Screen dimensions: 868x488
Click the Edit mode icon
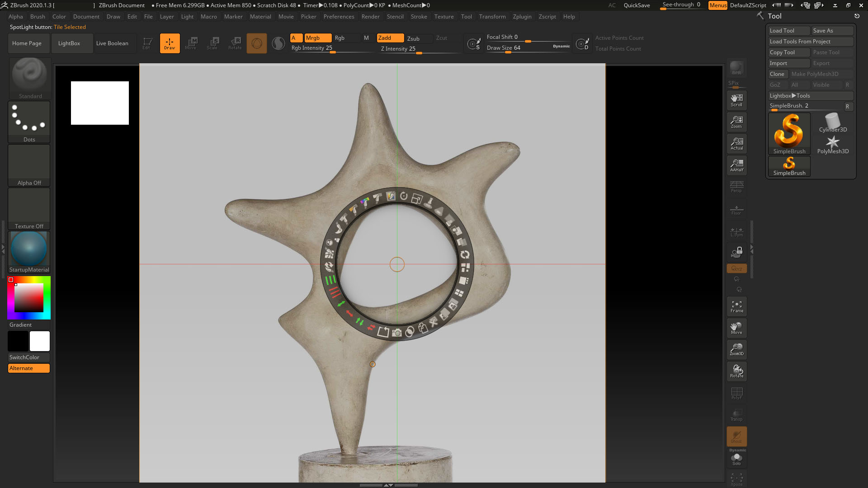click(x=147, y=43)
